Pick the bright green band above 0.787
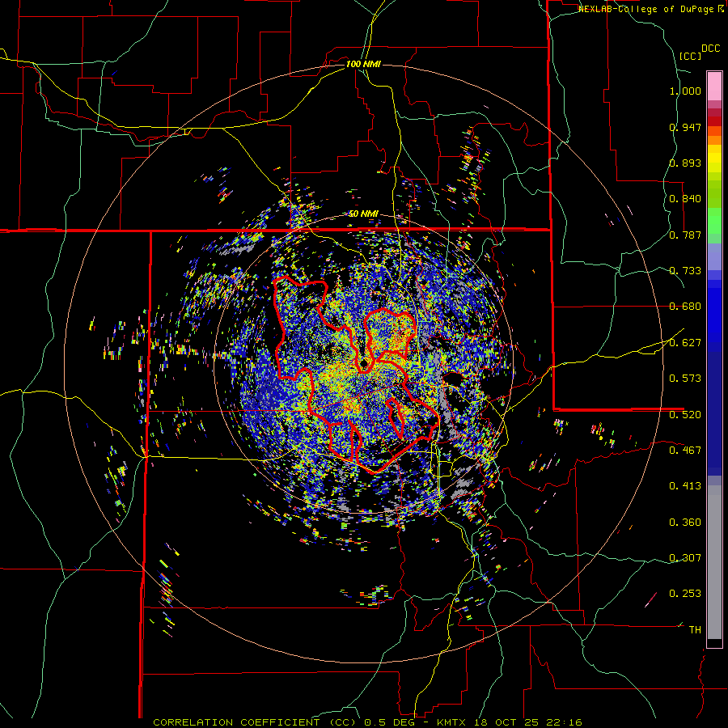728x728 pixels. [714, 221]
